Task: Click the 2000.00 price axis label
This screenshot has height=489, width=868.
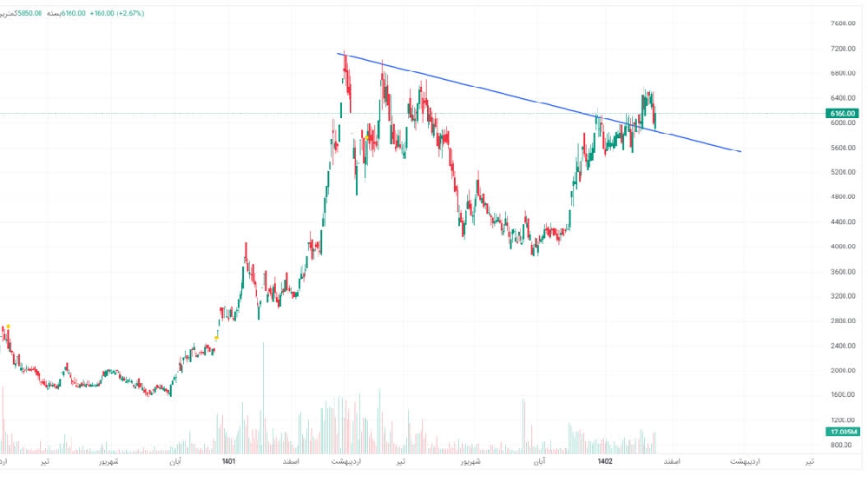Action: pos(843,370)
